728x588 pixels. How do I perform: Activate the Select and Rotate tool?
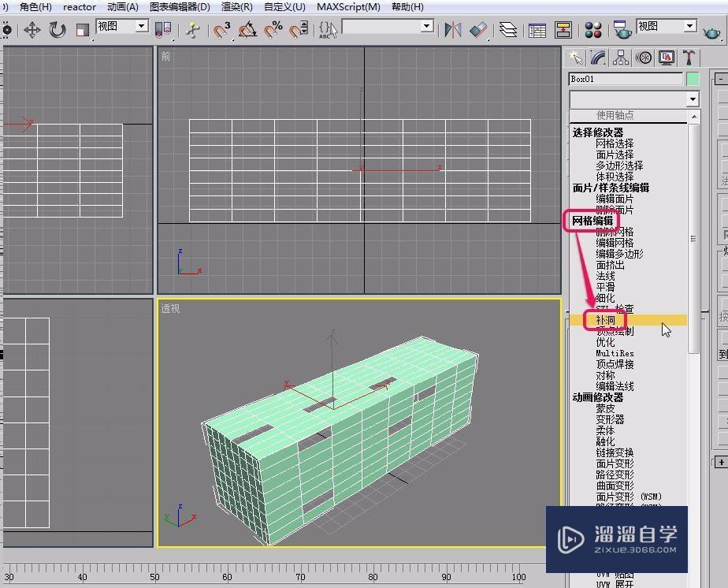pos(57,29)
